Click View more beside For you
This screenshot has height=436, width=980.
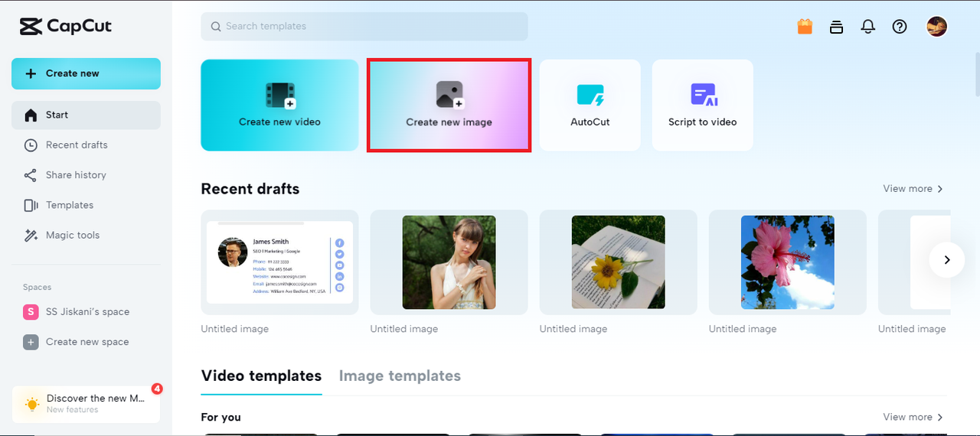point(913,417)
